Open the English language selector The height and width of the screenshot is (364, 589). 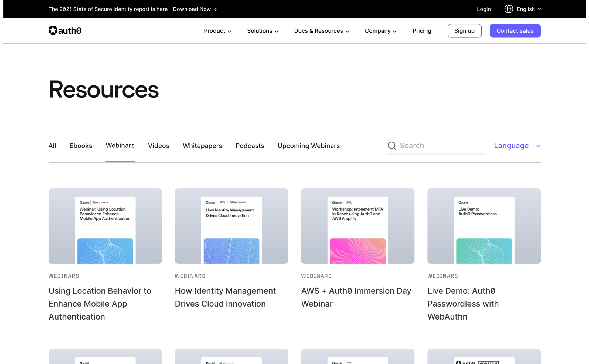[528, 9]
